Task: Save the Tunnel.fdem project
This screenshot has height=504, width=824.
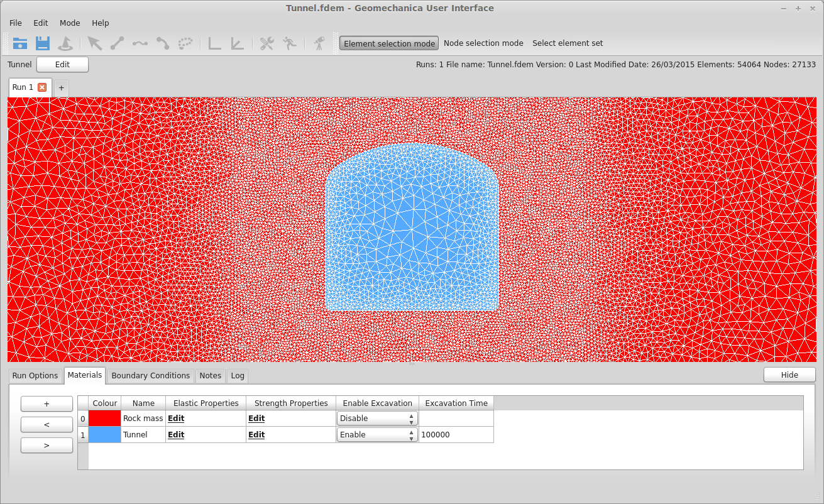Action: tap(41, 43)
